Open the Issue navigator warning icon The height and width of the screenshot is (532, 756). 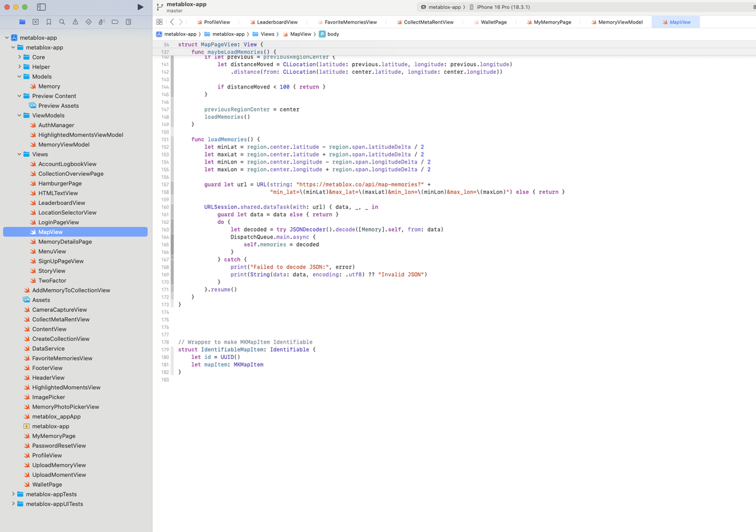pyautogui.click(x=75, y=22)
